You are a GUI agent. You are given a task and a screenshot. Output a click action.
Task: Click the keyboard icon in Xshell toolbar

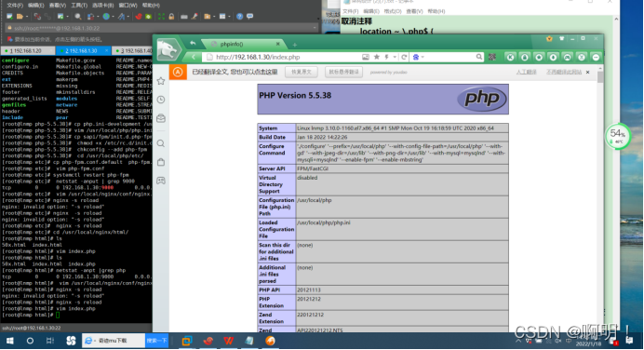pyautogui.click(x=184, y=17)
